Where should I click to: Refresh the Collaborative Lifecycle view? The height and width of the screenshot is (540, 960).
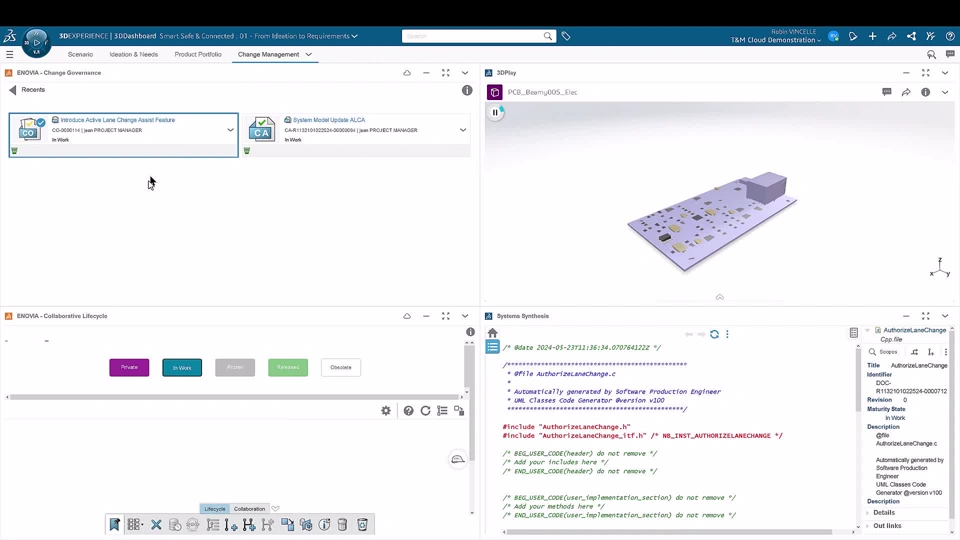[x=426, y=411]
